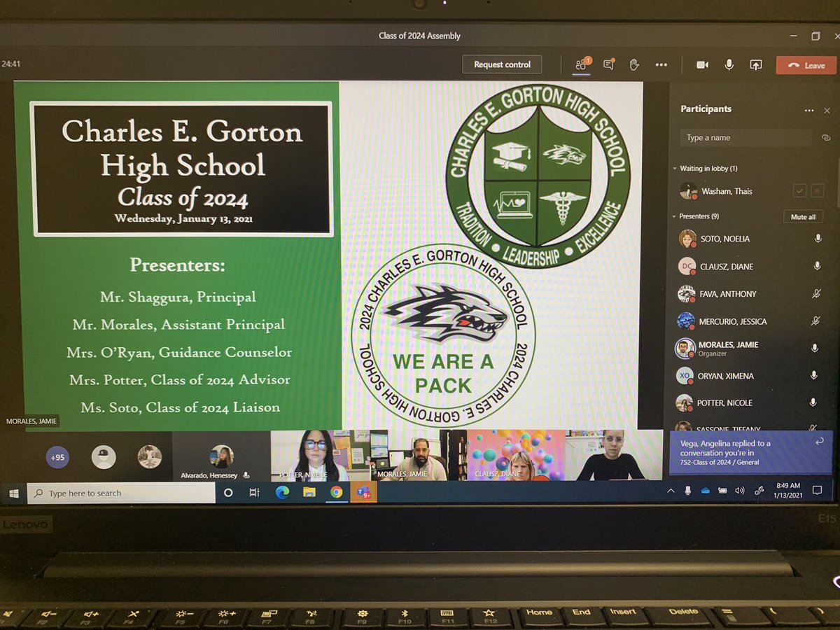Close the Participants panel
Viewport: 840px width, 630px height.
[x=827, y=111]
